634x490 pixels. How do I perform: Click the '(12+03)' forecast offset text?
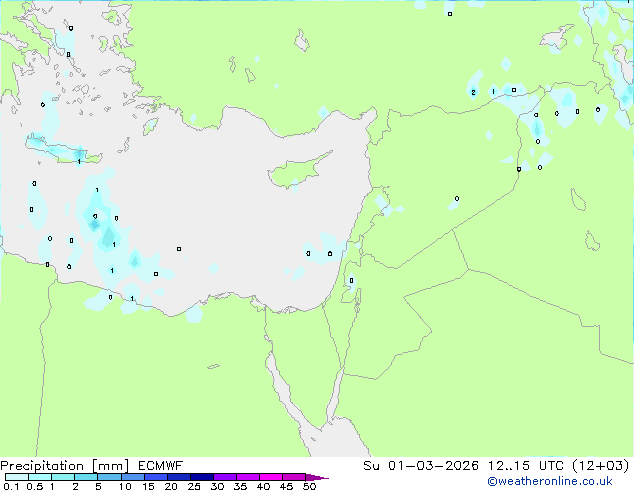601,466
